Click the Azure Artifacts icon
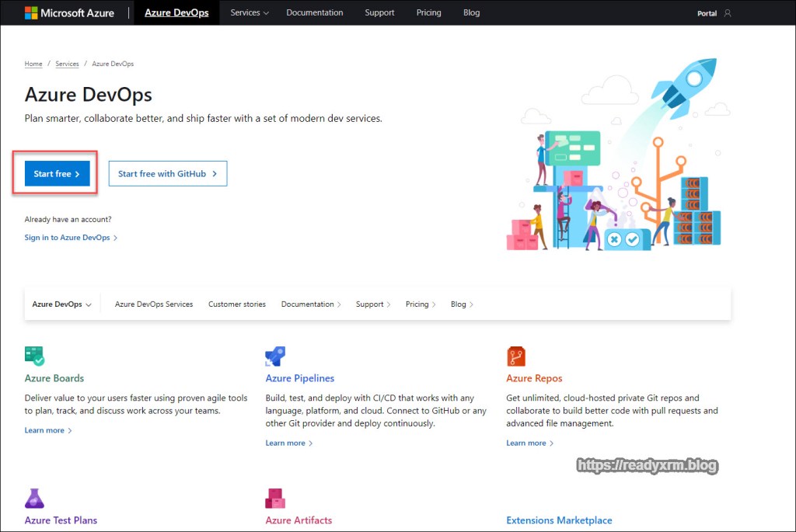This screenshot has width=796, height=532. (275, 498)
